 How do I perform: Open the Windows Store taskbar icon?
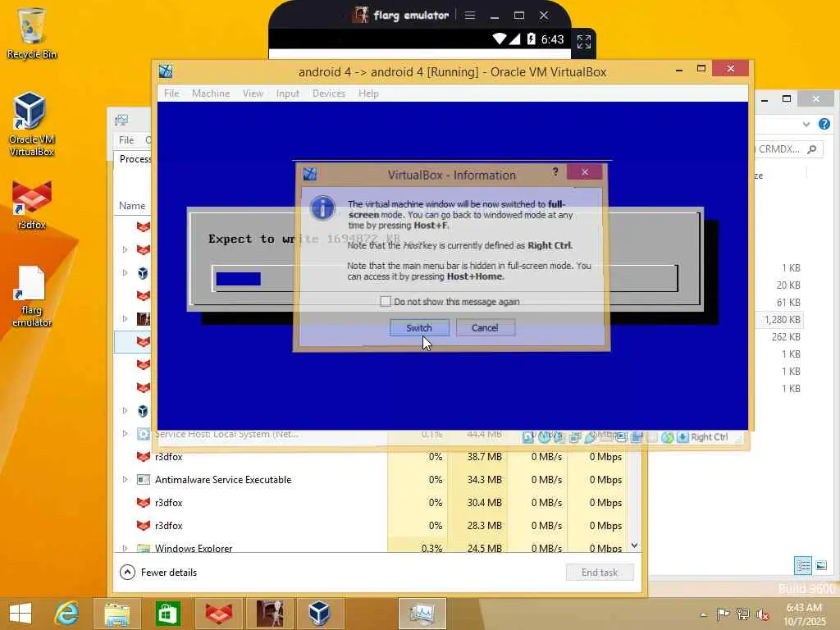tap(167, 614)
